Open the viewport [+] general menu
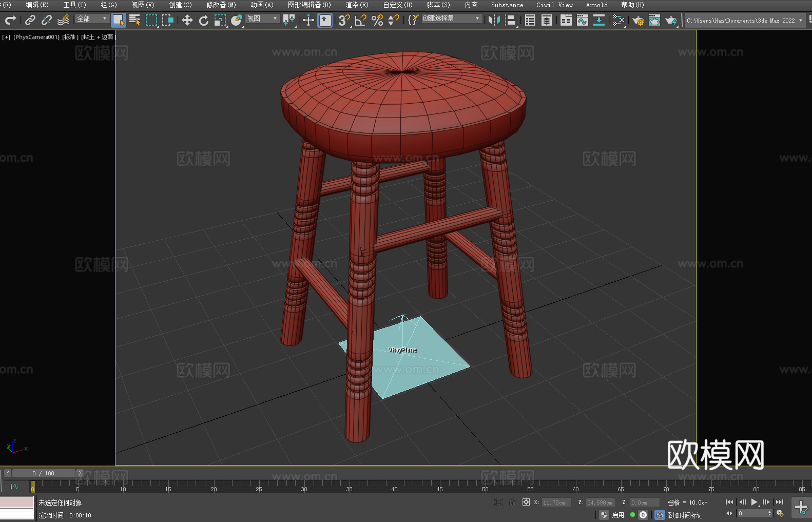 [x=6, y=37]
